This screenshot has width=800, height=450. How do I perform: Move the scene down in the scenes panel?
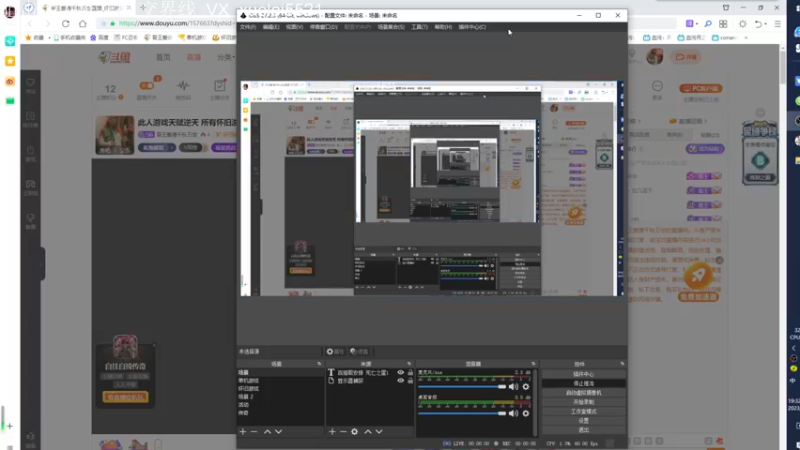click(279, 432)
